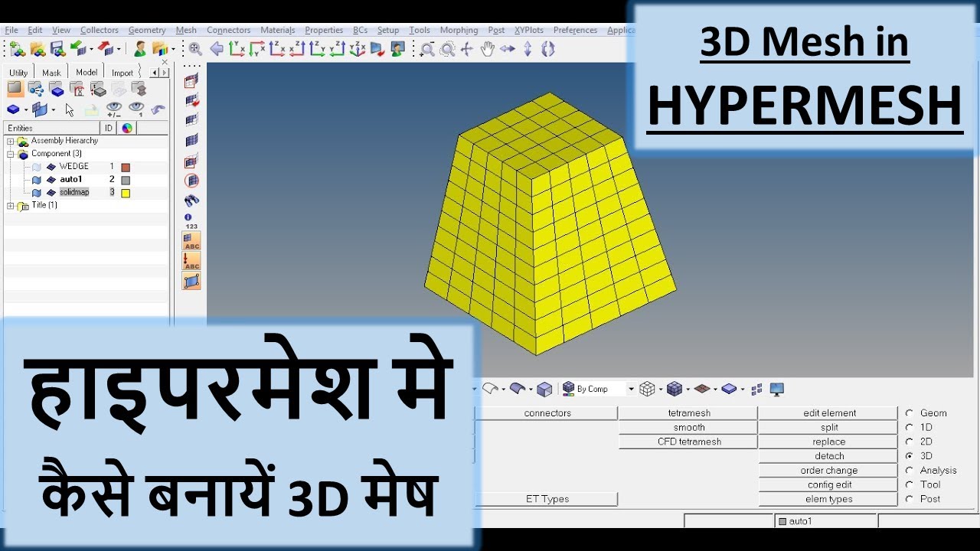Click the numbers ABC orange icon
The image size is (980, 551).
(191, 241)
